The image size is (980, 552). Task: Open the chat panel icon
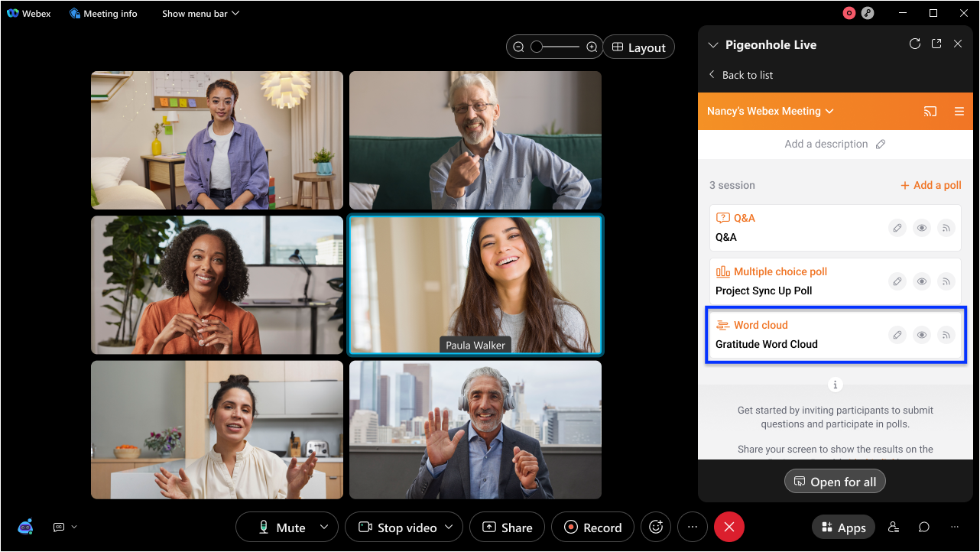click(x=924, y=527)
